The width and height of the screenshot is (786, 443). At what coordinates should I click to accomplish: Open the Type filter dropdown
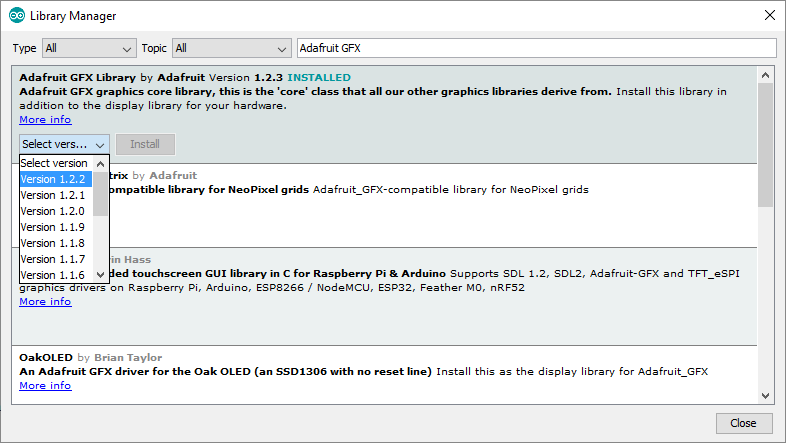(x=89, y=49)
